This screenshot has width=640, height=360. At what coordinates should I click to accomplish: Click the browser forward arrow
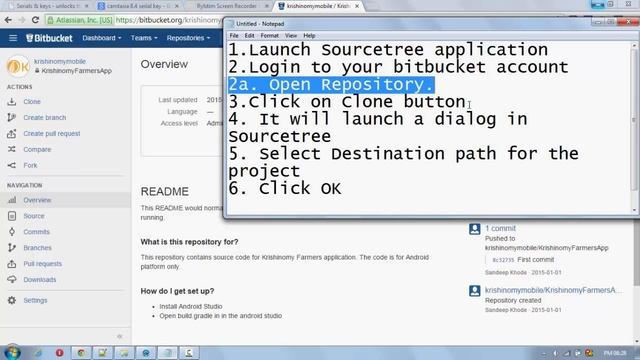pos(22,20)
